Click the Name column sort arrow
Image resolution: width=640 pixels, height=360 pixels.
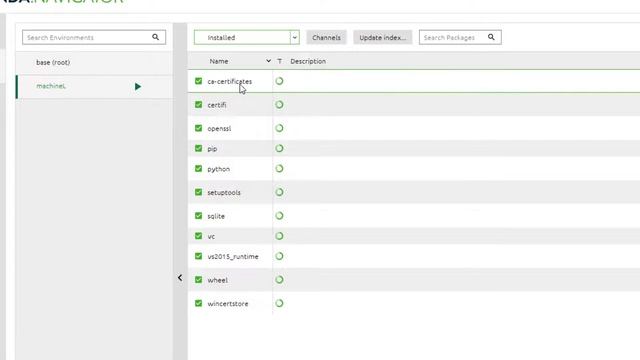[268, 61]
